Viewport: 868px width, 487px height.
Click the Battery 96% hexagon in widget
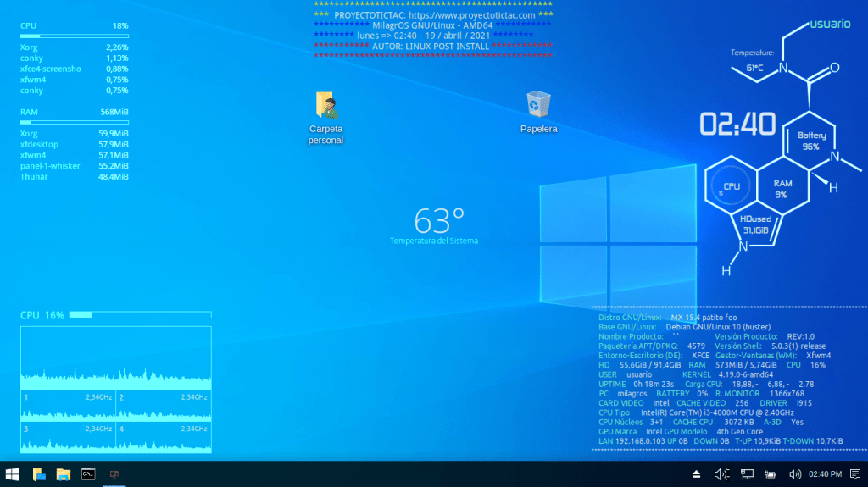811,141
